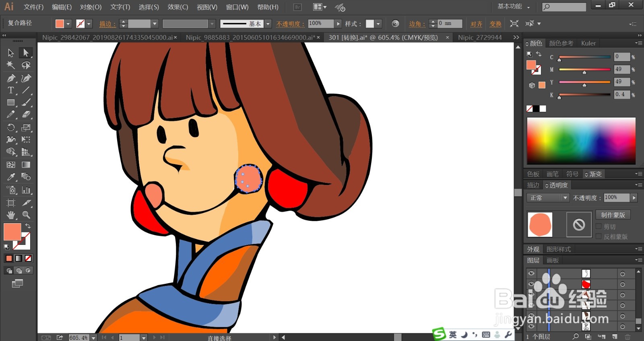Select the Pencil tool
The image size is (644, 341).
(11, 115)
